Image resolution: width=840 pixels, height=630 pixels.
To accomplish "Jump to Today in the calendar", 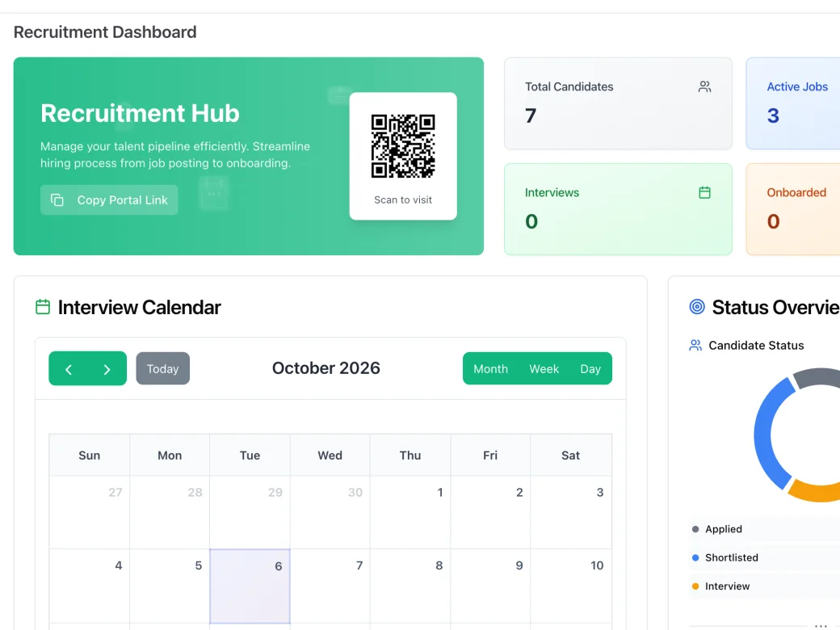I will [x=163, y=368].
